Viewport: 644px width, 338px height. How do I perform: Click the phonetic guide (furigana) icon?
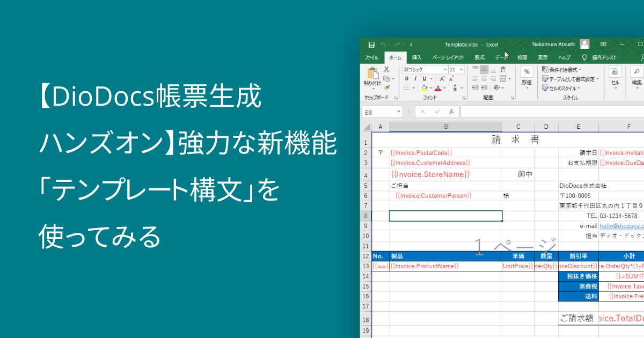[454, 88]
